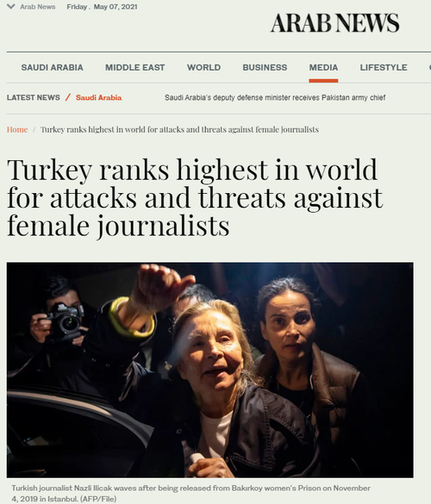Go to the Home breadcrumb link
Screen dimensions: 431x504
tap(17, 129)
